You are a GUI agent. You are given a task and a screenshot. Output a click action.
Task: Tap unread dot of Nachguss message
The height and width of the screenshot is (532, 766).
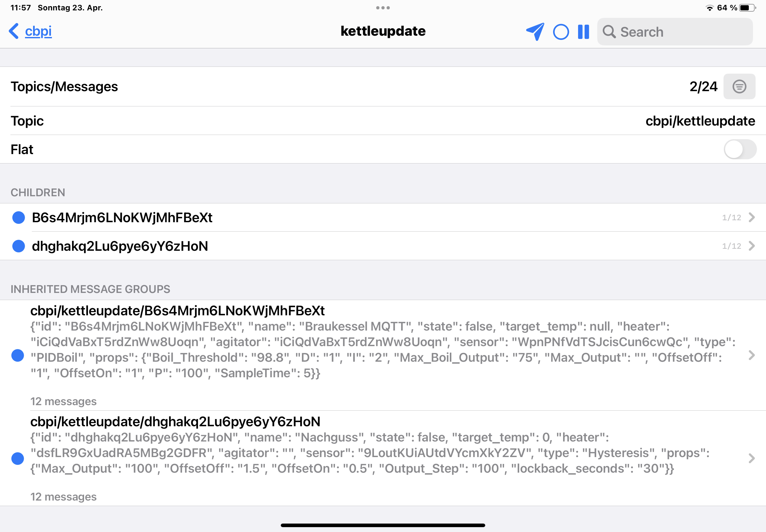click(18, 459)
